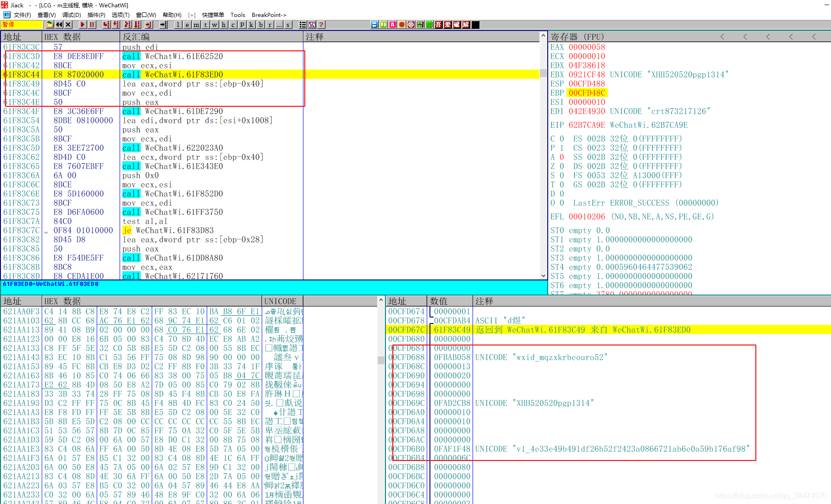Click dump pane scrollbar up arrow
This screenshot has height=504, width=831.
tap(381, 300)
